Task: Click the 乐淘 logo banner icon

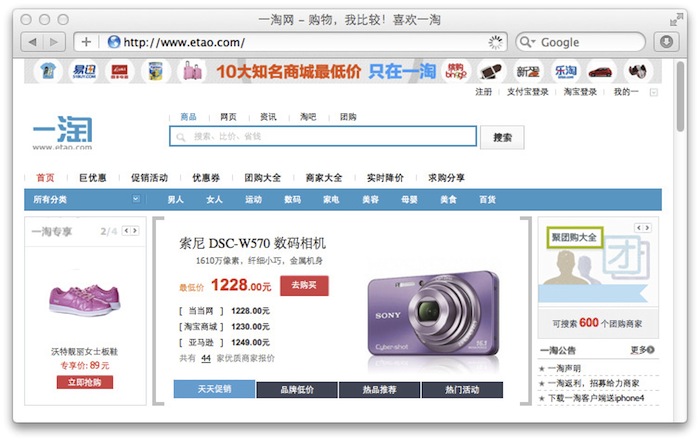Action: [565, 71]
